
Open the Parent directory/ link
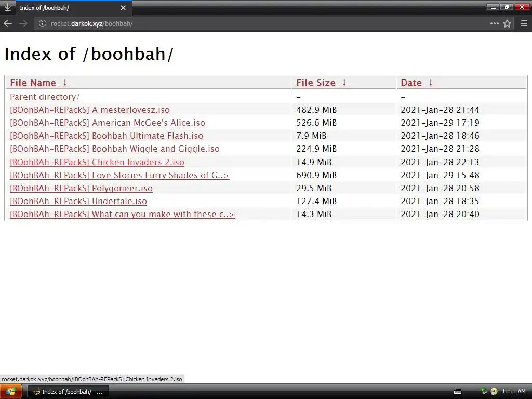point(45,97)
